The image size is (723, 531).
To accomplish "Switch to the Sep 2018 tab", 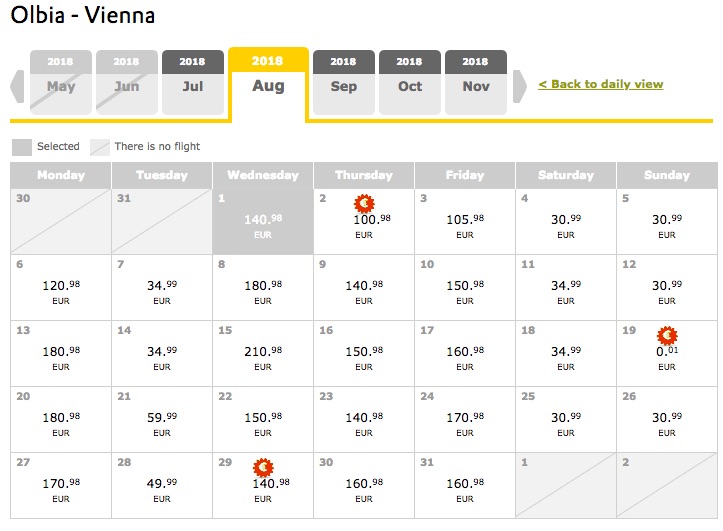I will pyautogui.click(x=344, y=82).
